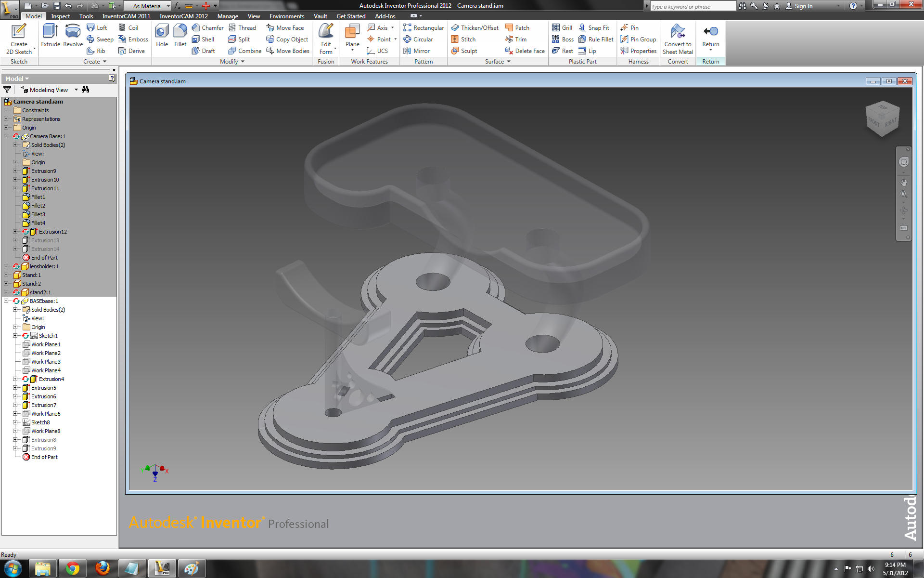Screen dimensions: 924x578
Task: Click Sign In link
Action: [x=803, y=6]
